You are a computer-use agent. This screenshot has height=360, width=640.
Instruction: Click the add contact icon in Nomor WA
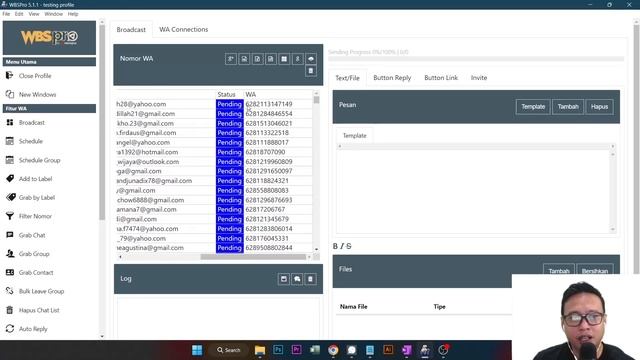click(x=231, y=59)
